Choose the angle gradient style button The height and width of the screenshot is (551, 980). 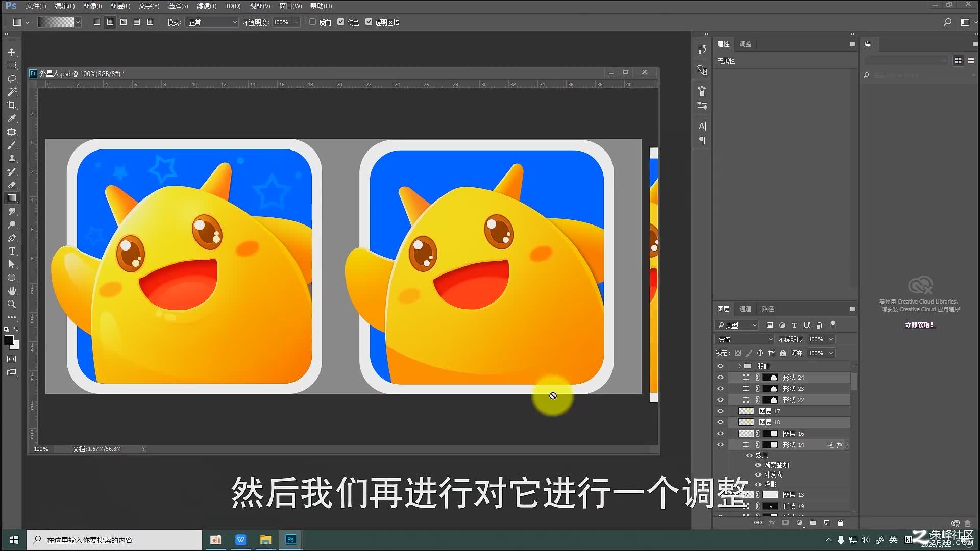coord(124,22)
